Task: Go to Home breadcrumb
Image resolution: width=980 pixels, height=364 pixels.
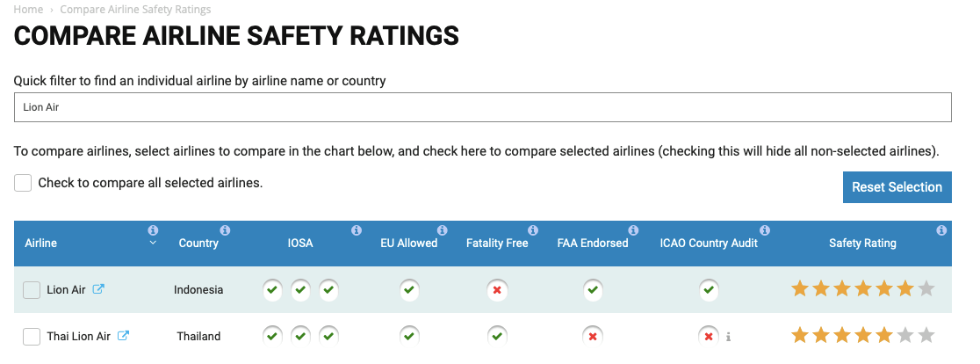Action: (28, 10)
